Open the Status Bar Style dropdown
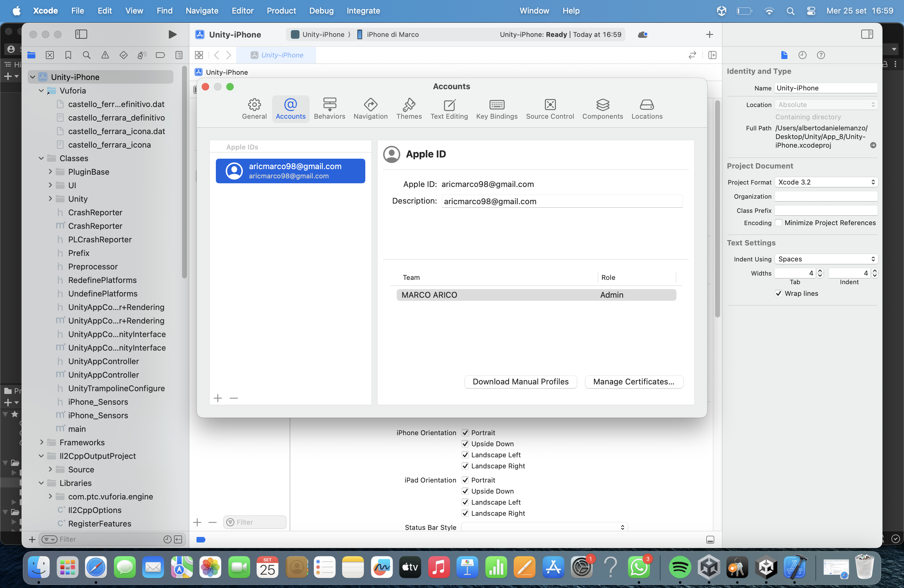The width and height of the screenshot is (904, 588). coord(544,527)
